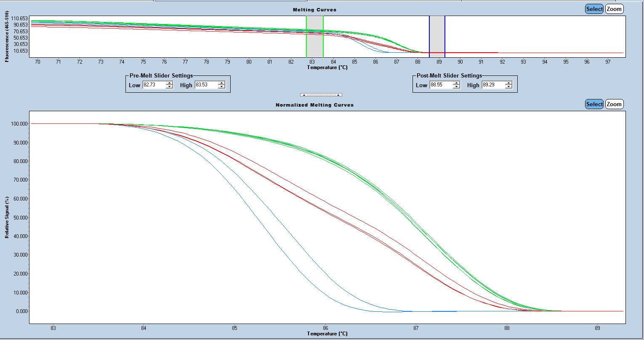Click Select button above Melting Curves chart
644x340 pixels.
tap(594, 9)
